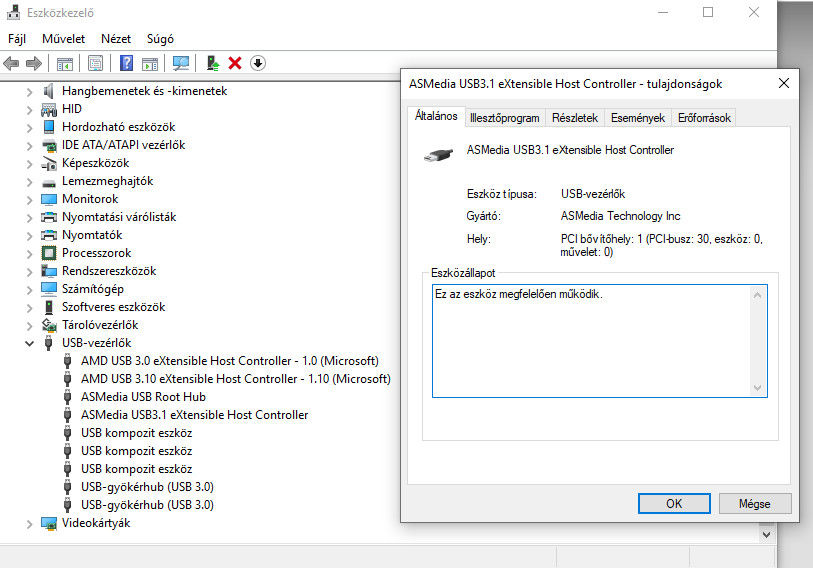Screen dimensions: 813x568
Task: Click the Nyomtatók label
Action: tap(92, 235)
